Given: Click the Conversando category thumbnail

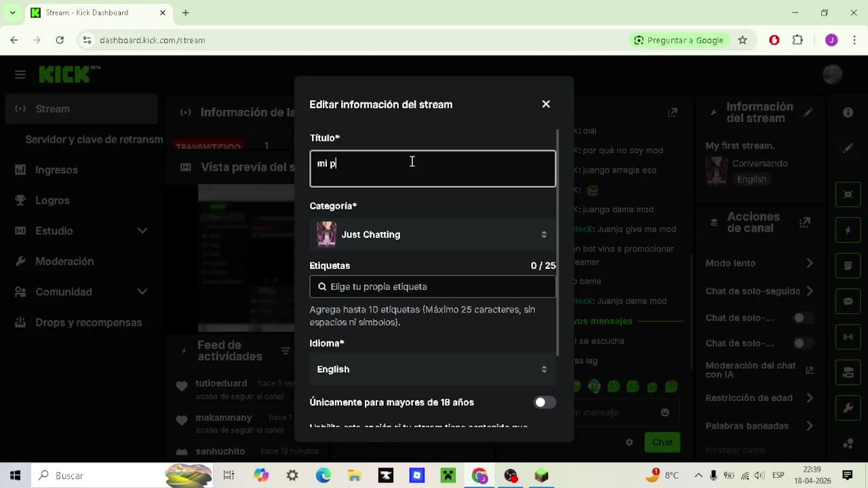Looking at the screenshot, I should click(715, 171).
